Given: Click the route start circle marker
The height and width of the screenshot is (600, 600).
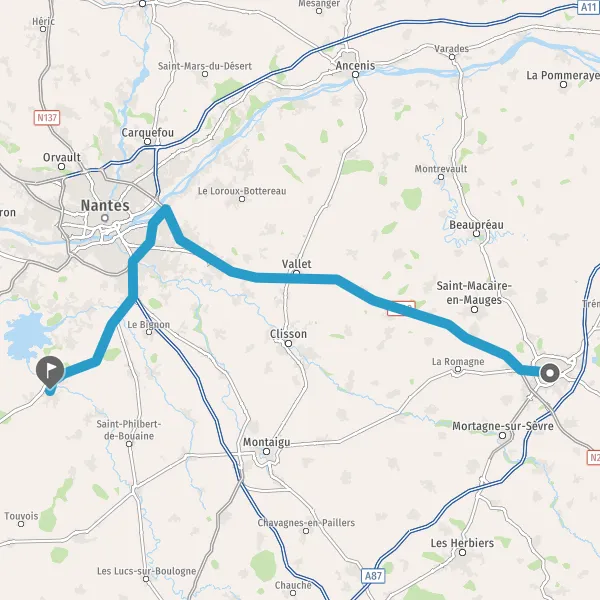Looking at the screenshot, I should pyautogui.click(x=550, y=373).
